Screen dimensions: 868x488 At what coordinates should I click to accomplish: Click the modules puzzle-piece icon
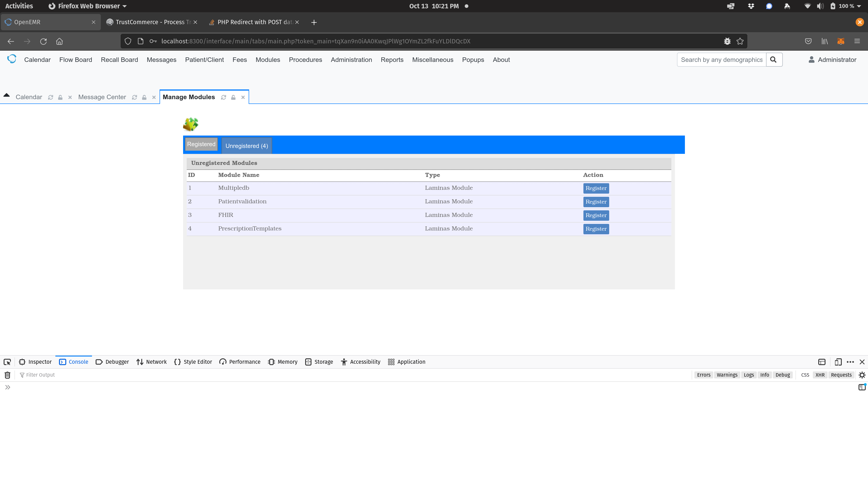pyautogui.click(x=191, y=124)
